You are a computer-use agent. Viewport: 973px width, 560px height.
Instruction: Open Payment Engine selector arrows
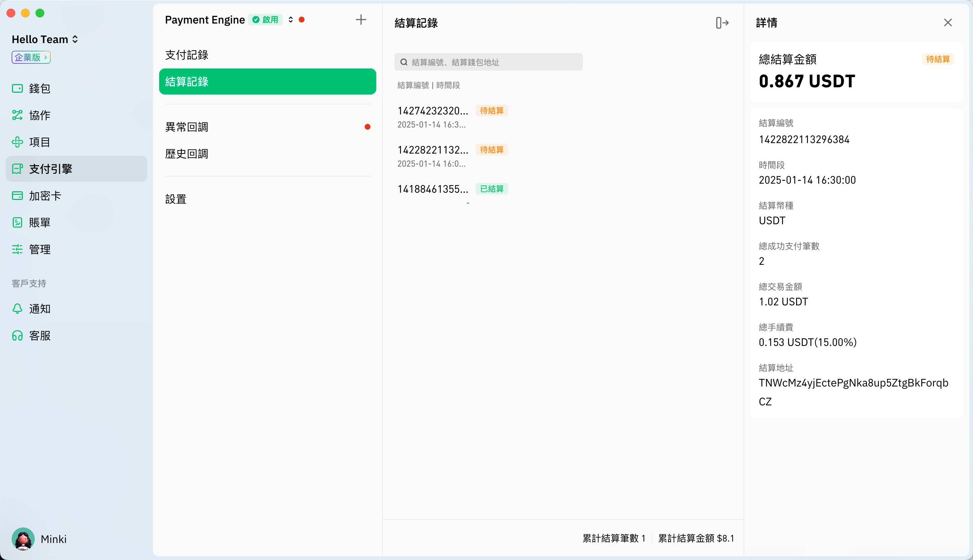tap(291, 20)
